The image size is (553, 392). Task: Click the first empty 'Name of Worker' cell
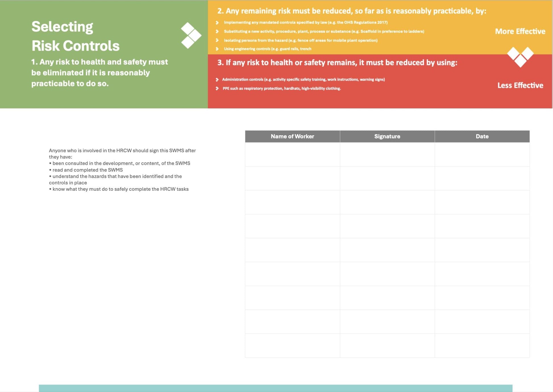point(292,154)
